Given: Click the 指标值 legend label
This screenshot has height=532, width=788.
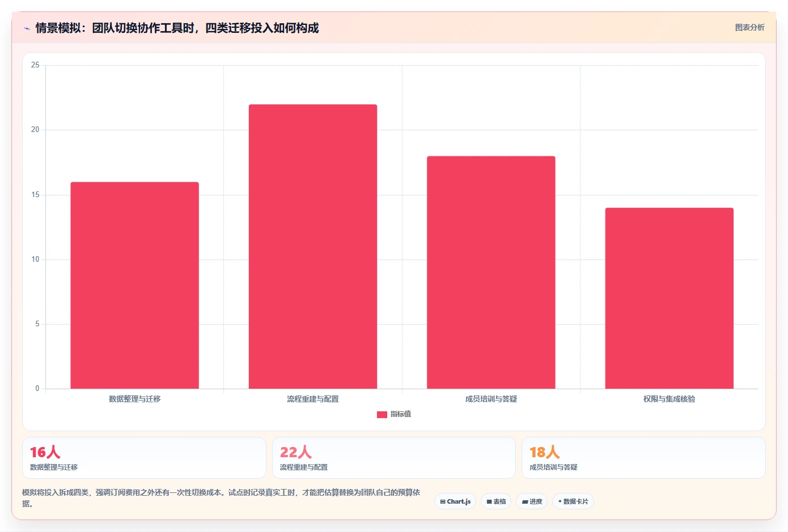Looking at the screenshot, I should tap(401, 414).
